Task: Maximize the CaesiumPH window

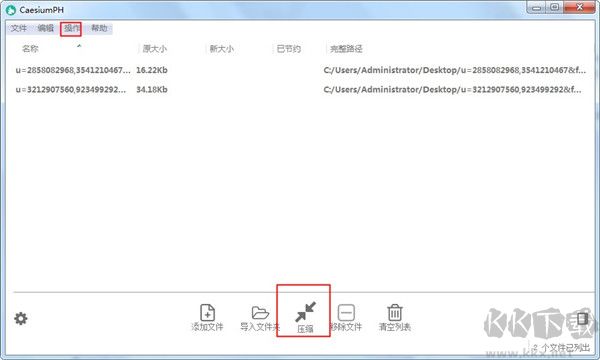Action: coord(554,7)
